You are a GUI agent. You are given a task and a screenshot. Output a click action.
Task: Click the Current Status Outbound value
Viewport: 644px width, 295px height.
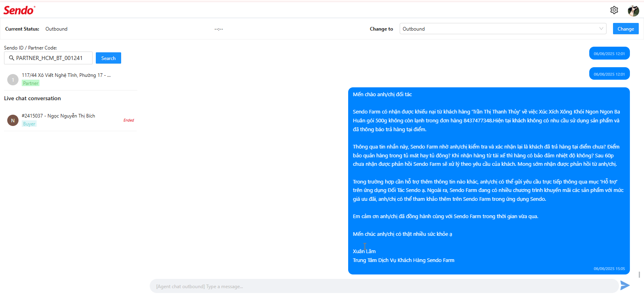tap(56, 29)
